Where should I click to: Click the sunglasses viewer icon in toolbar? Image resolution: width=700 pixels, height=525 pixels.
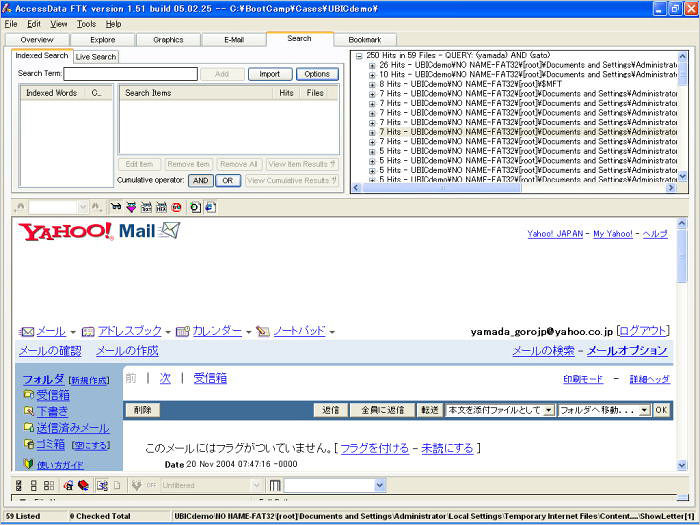point(116,207)
